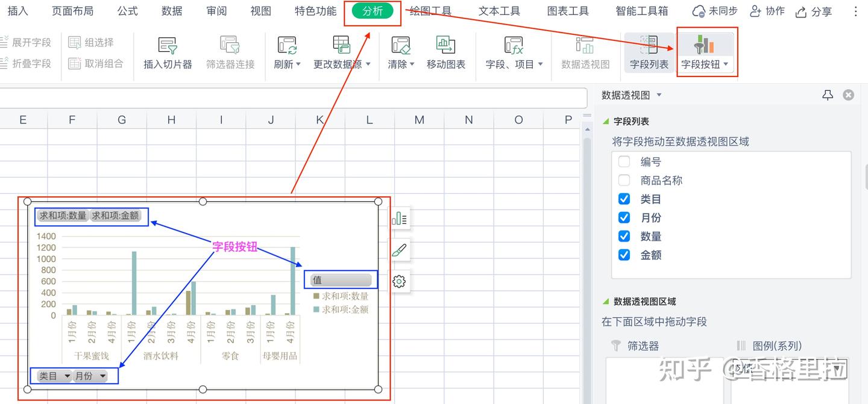Screen dimensions: 868x404
Task: Click the Filter Connections icon
Action: pos(230,45)
